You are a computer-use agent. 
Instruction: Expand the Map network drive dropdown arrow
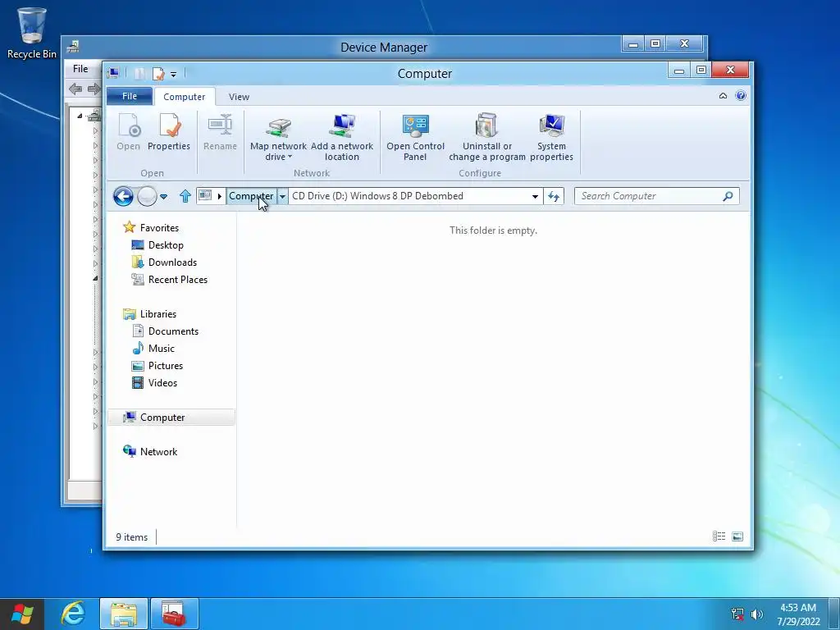[290, 157]
